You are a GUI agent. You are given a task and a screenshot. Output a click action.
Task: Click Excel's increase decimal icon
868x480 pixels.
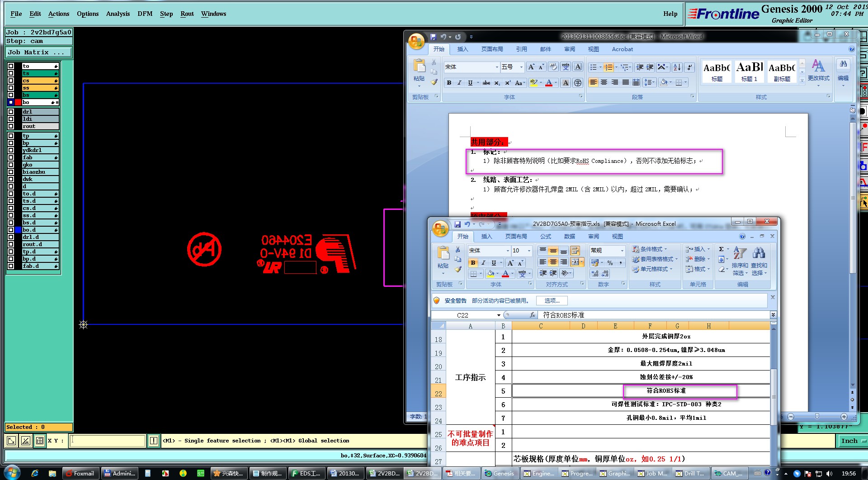[x=595, y=274]
